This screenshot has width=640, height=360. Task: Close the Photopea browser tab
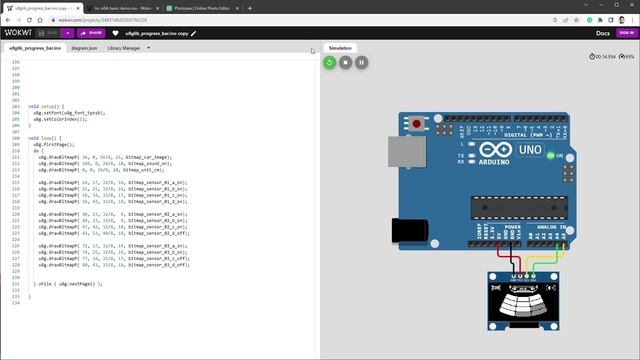tap(237, 8)
